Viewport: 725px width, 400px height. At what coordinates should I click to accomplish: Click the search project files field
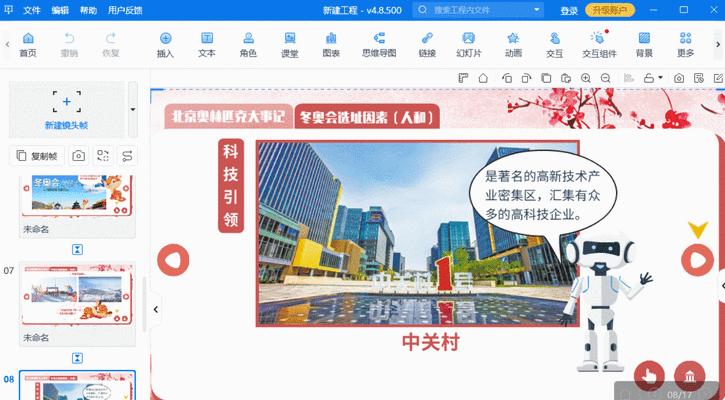478,10
